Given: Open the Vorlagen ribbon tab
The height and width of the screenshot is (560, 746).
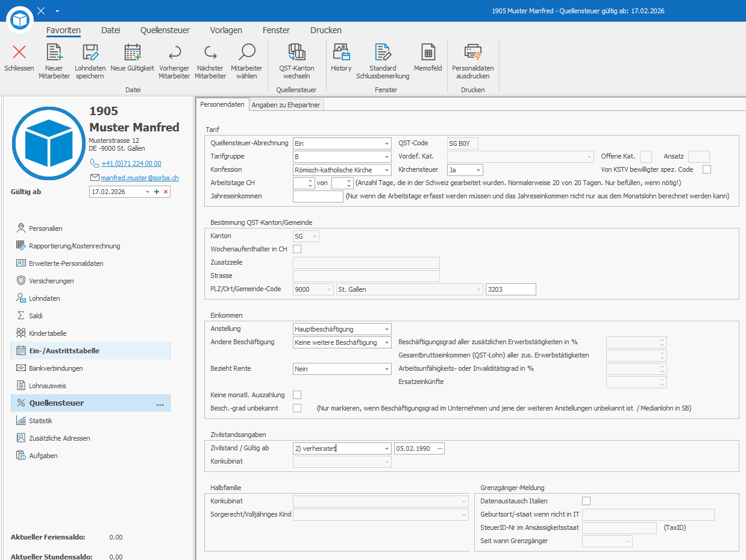Looking at the screenshot, I should tap(226, 30).
